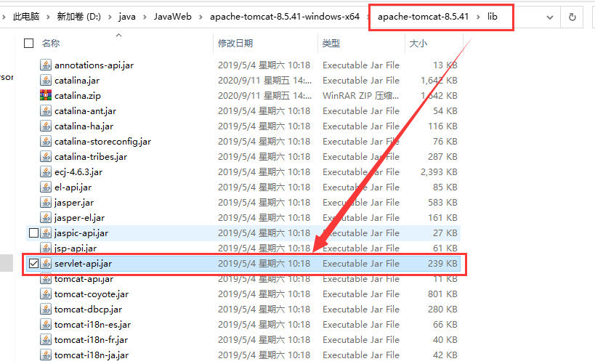This screenshot has width=595, height=364.
Task: Click the el-api.jar file icon
Action: click(x=46, y=187)
